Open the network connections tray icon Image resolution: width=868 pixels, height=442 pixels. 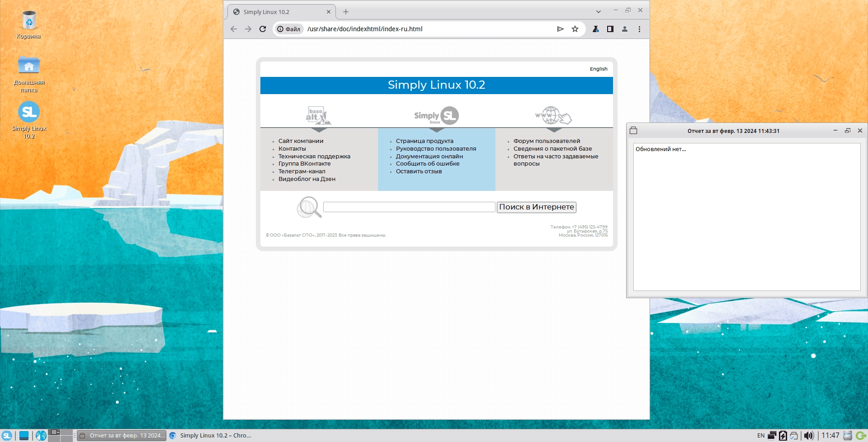point(772,436)
